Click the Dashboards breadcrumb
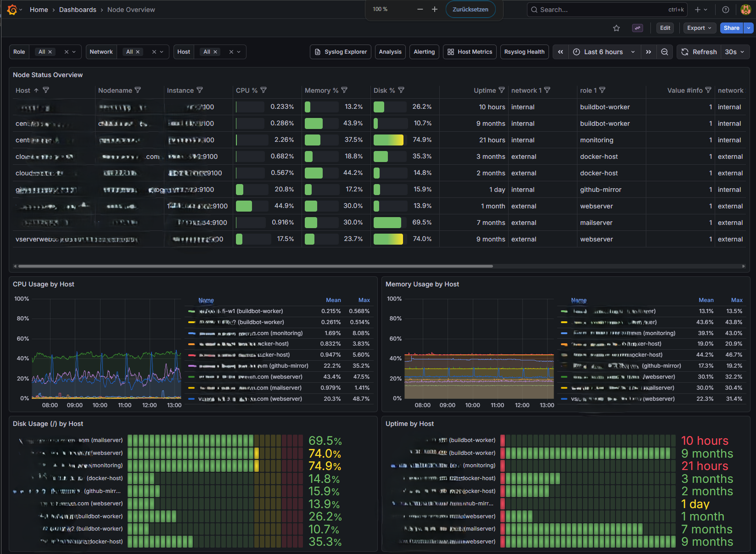This screenshot has height=554, width=756. tap(78, 9)
